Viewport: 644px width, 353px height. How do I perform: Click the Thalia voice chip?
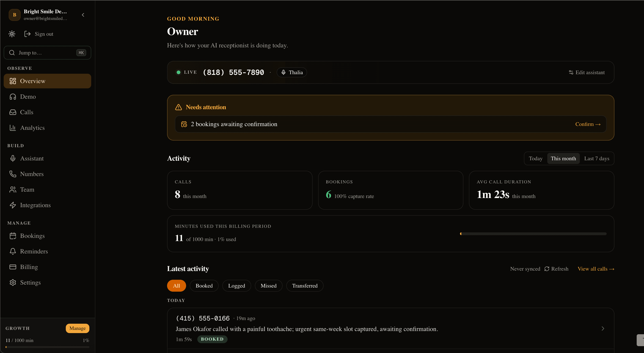tap(292, 72)
